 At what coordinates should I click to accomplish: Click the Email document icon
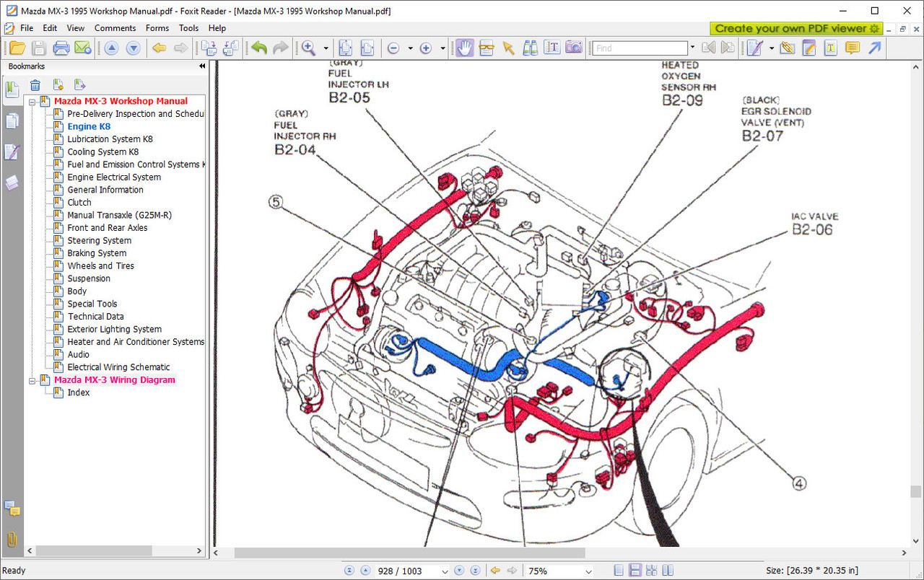[82, 48]
